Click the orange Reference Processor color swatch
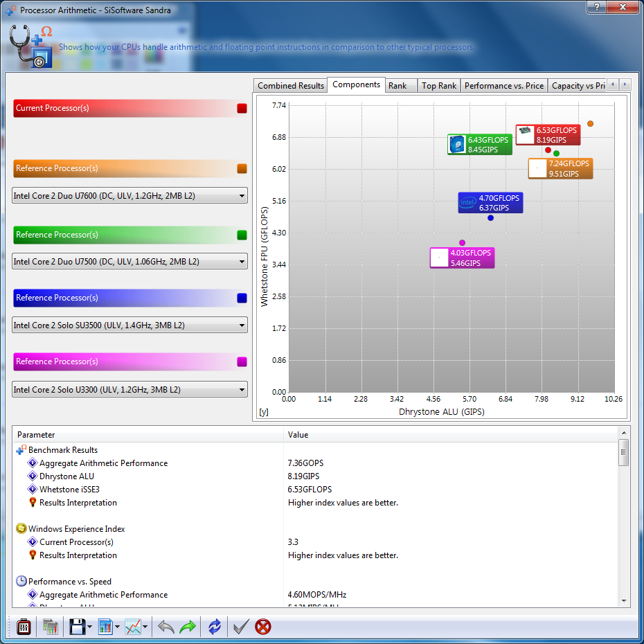 point(242,168)
